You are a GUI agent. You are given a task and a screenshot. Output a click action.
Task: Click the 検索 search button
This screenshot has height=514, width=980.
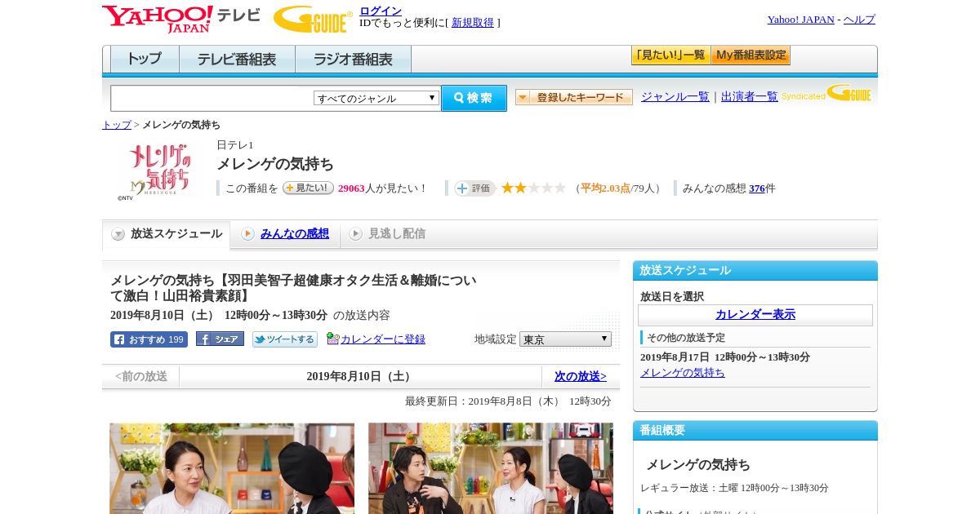click(474, 98)
